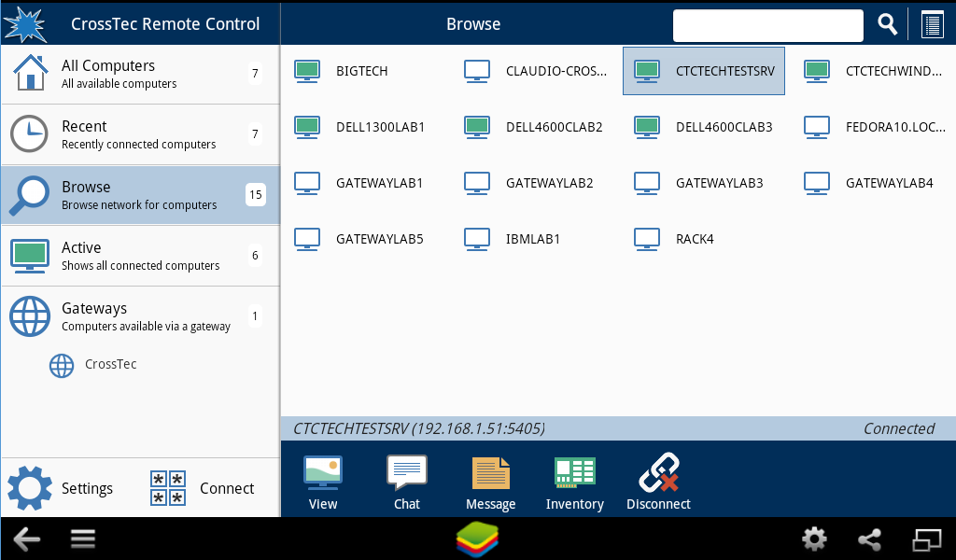Select the GATEWAYLAB4 computer
Image resolution: width=956 pixels, height=560 pixels.
tap(873, 184)
